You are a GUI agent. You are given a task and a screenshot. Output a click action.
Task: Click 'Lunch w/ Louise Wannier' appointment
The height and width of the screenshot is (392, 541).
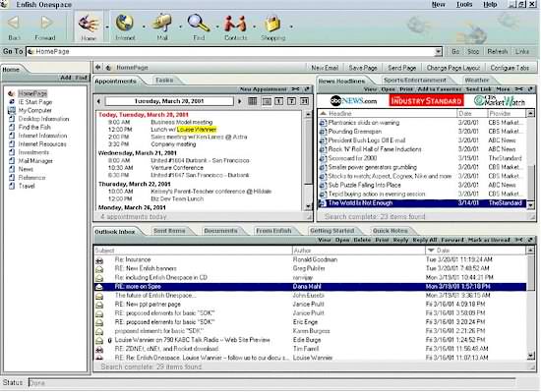point(184,130)
